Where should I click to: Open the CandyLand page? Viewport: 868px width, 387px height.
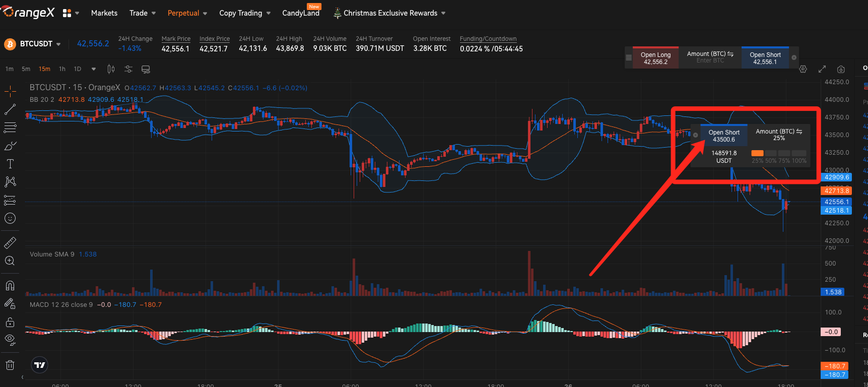click(x=301, y=13)
